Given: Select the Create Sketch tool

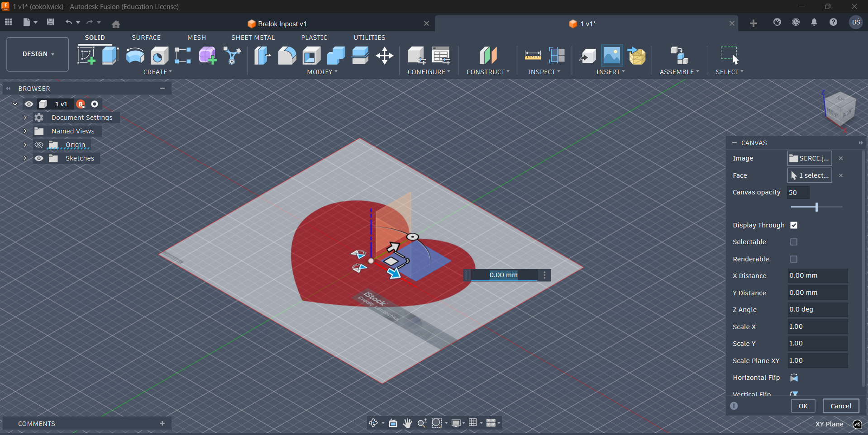Looking at the screenshot, I should click(86, 56).
